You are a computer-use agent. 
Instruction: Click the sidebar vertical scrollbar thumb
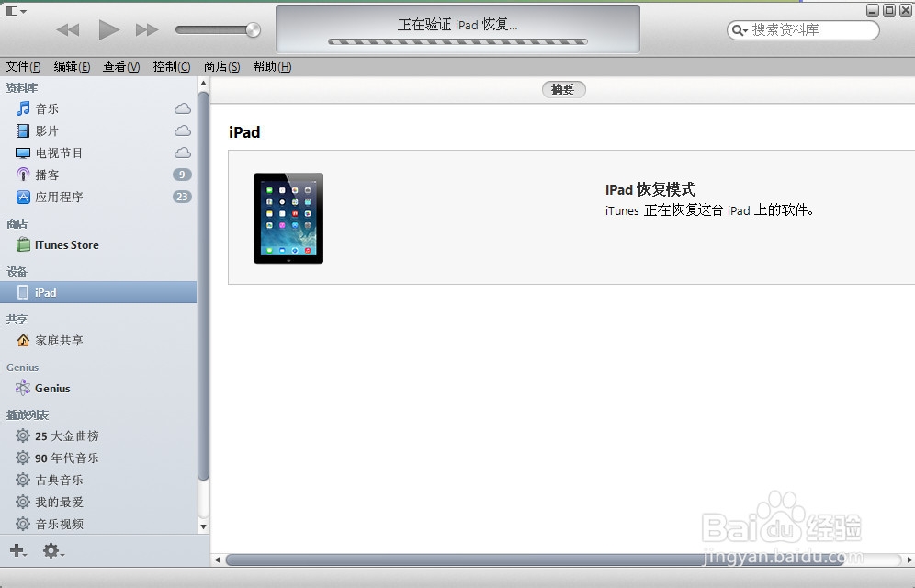203,286
